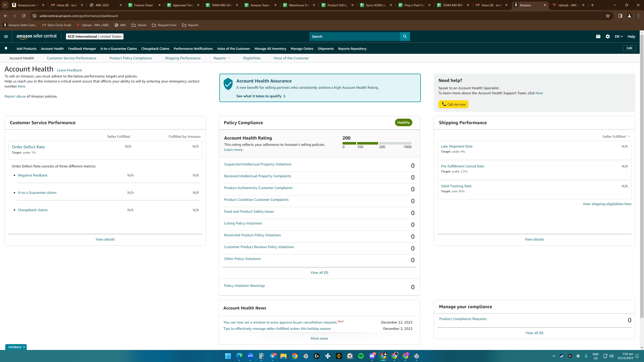Click the Call me now button
This screenshot has width=644, height=362.
click(453, 104)
